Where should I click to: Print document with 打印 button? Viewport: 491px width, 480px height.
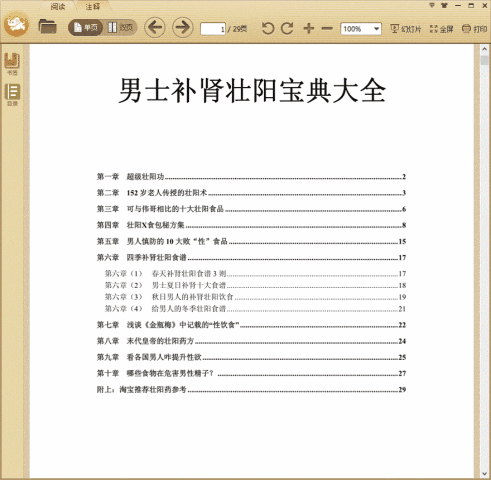[x=474, y=29]
